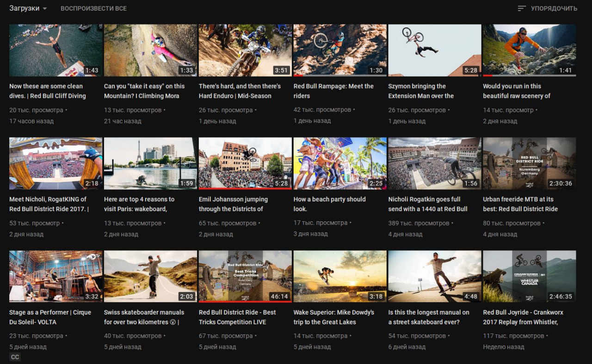This screenshot has height=364, width=592.
Task: Click title 'Szymon bringing the Extension Man'
Action: [421, 91]
